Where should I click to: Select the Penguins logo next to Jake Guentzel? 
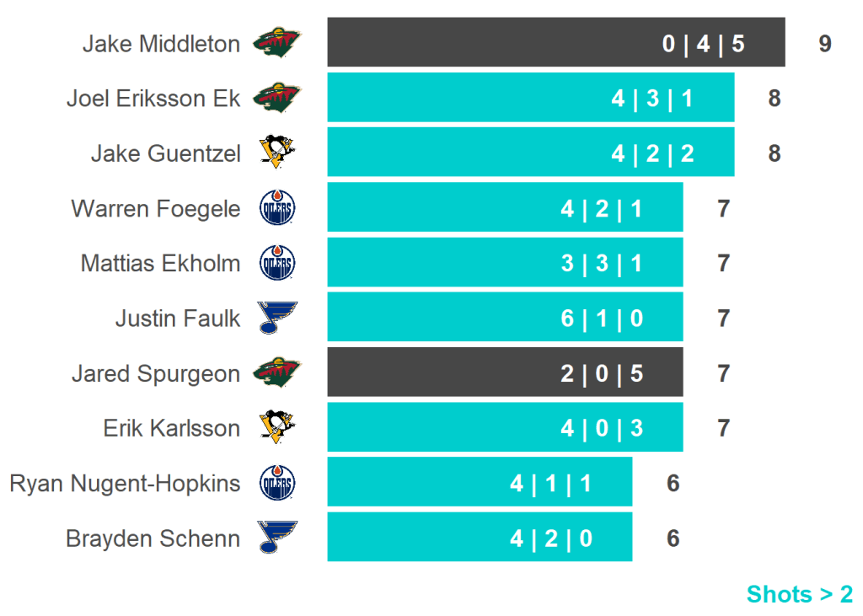click(277, 153)
